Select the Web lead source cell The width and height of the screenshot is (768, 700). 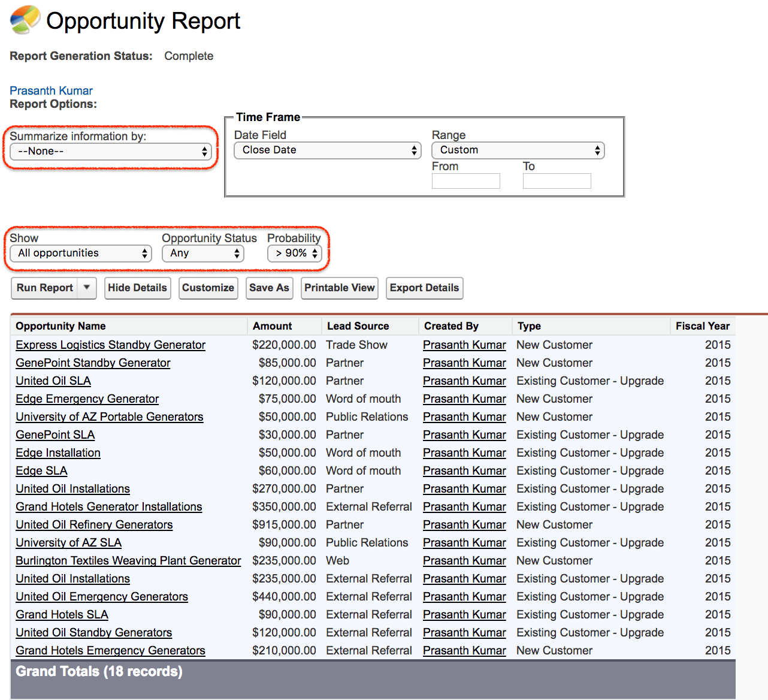[x=337, y=560]
